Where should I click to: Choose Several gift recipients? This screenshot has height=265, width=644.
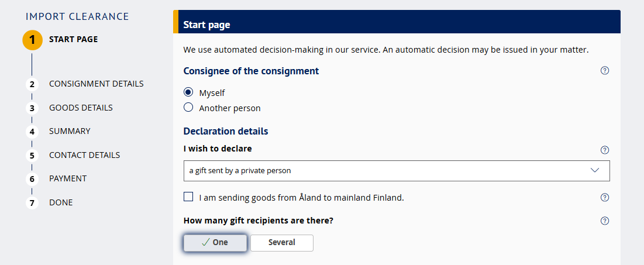coord(281,243)
